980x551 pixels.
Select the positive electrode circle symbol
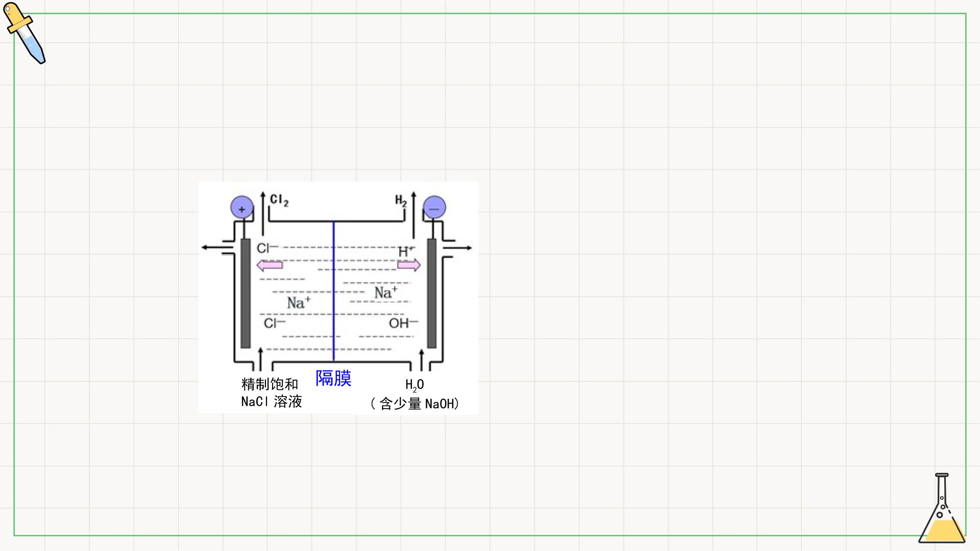point(242,208)
